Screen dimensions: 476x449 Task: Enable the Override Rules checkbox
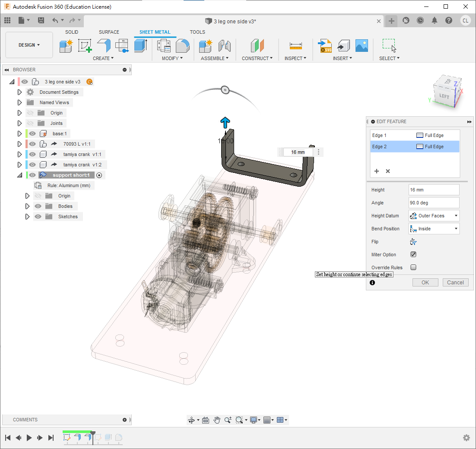click(413, 267)
